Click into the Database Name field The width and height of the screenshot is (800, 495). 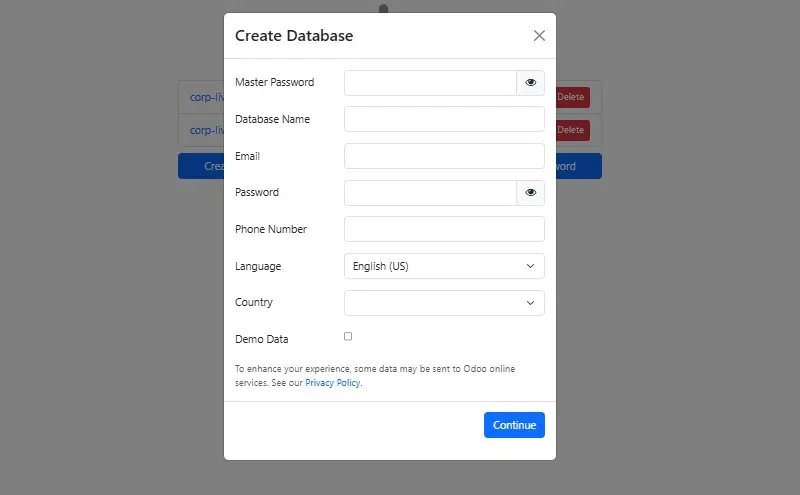(x=444, y=120)
